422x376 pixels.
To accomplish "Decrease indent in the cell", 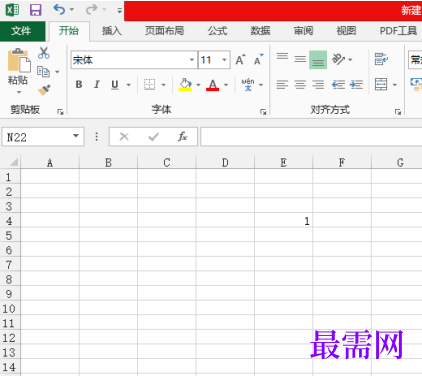I will pos(338,85).
